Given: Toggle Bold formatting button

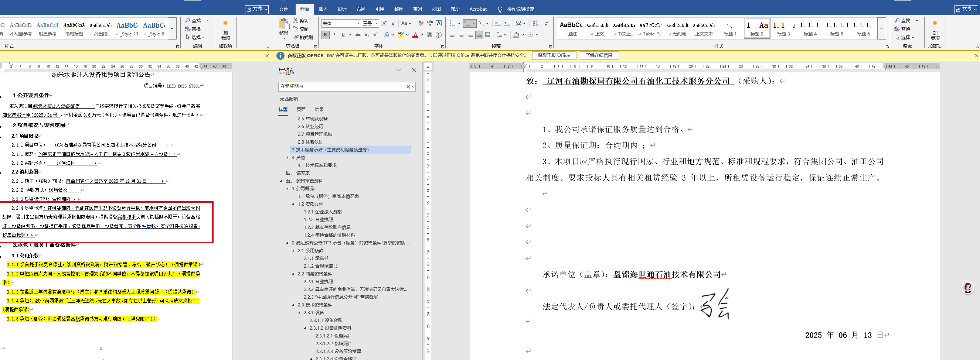Looking at the screenshot, I should pos(325,35).
